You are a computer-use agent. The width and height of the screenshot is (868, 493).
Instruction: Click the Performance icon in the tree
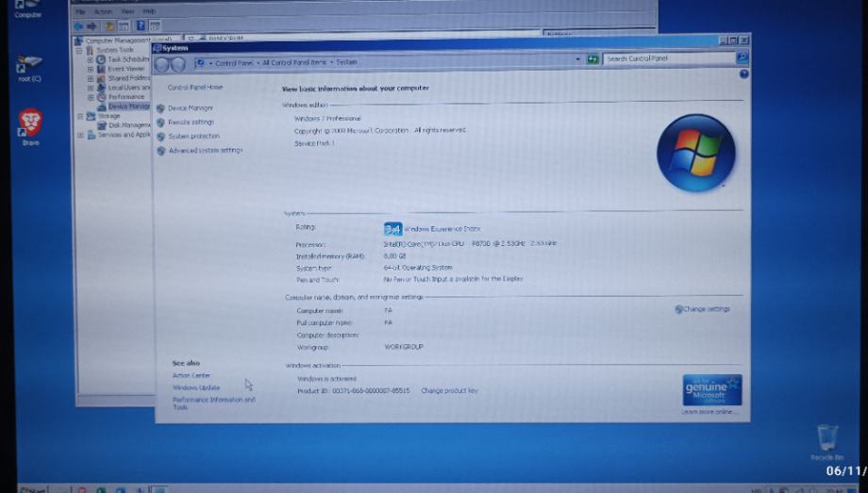point(101,97)
